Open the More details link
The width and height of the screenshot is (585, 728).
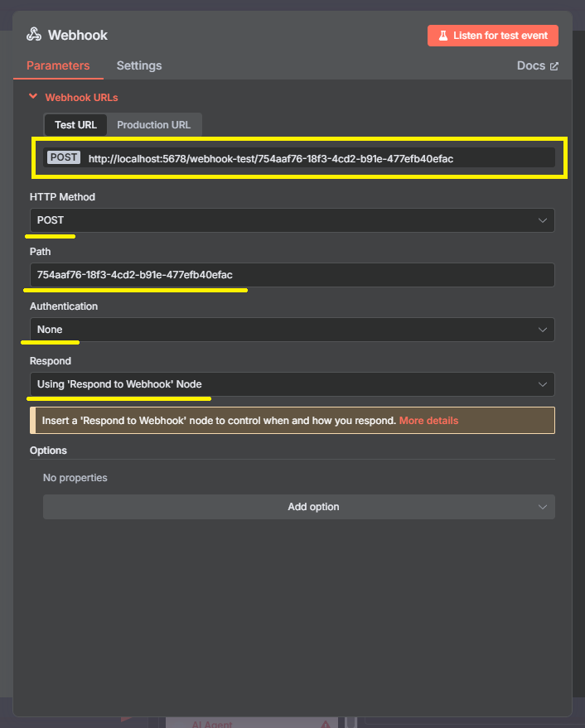[x=428, y=421]
